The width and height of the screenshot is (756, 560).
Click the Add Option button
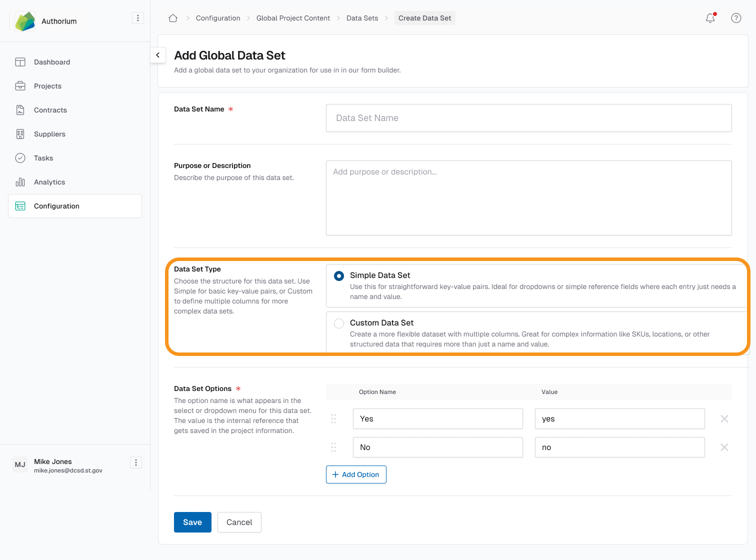356,474
